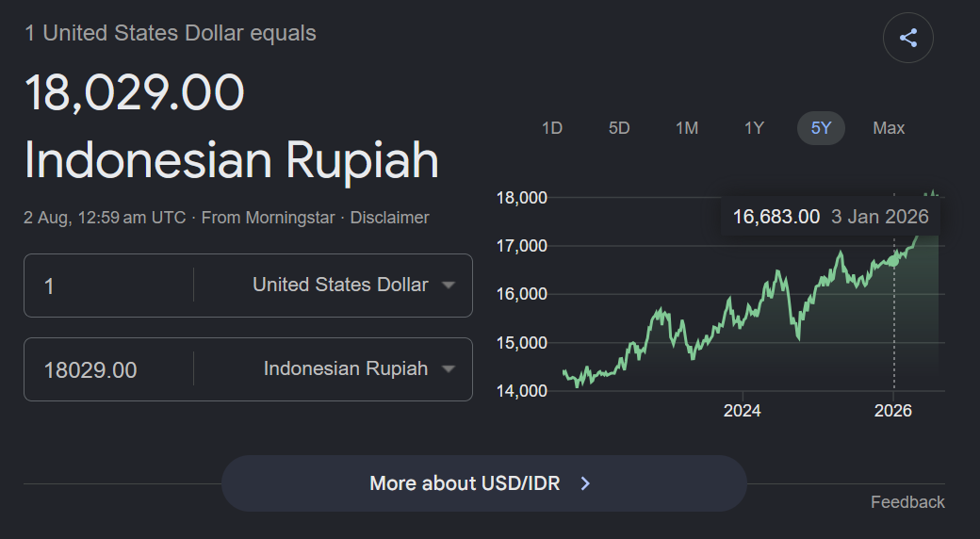Click the Feedback link

point(907,502)
